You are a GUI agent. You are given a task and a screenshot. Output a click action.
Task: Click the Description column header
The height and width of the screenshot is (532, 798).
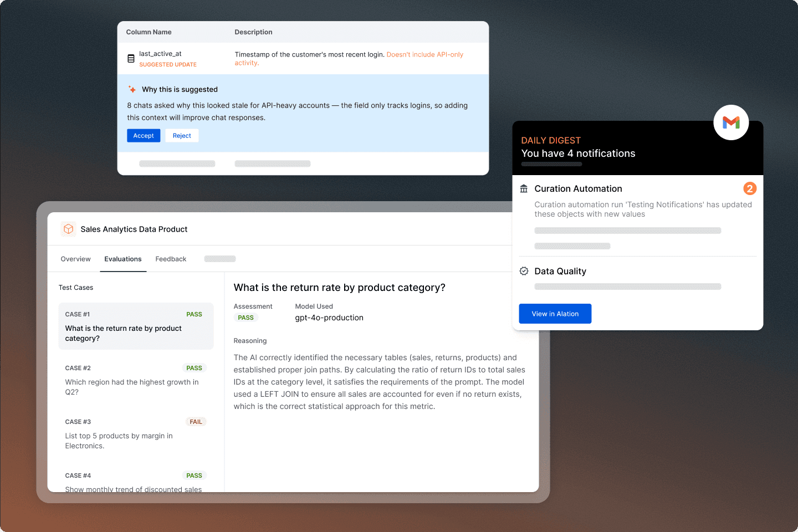pyautogui.click(x=253, y=32)
